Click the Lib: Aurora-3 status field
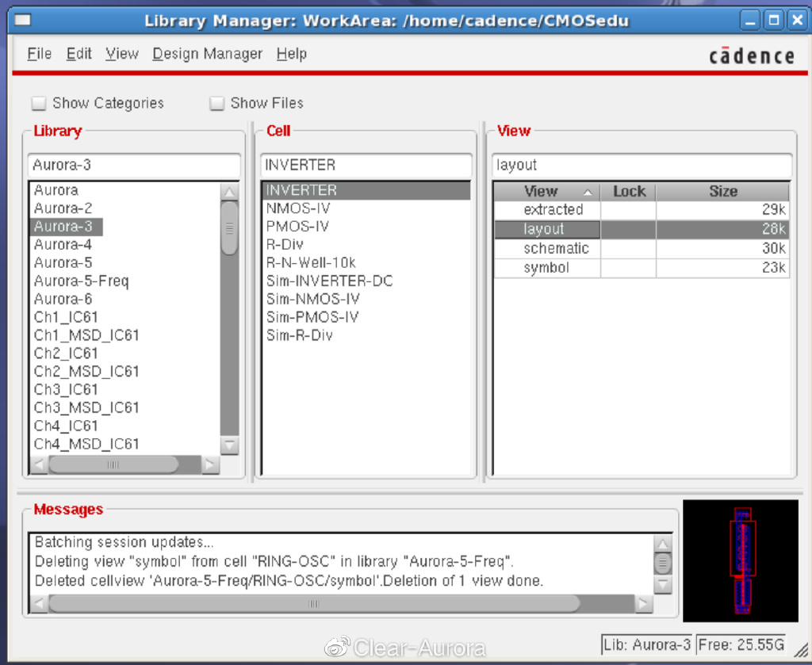Image resolution: width=812 pixels, height=665 pixels. click(647, 645)
